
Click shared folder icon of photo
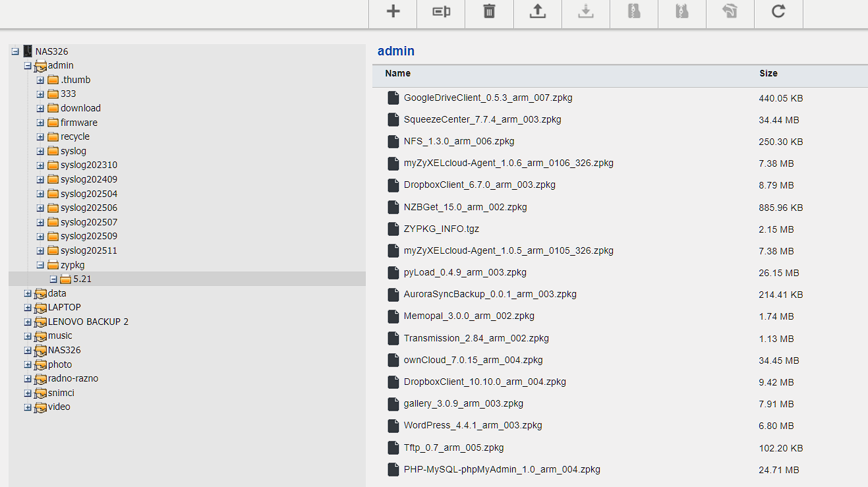40,364
